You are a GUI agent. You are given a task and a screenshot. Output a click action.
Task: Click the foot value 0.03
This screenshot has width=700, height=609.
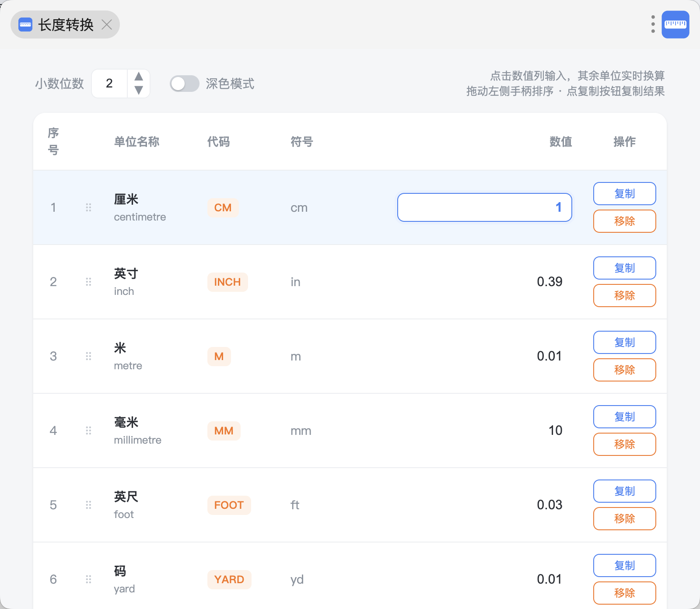[x=549, y=505]
